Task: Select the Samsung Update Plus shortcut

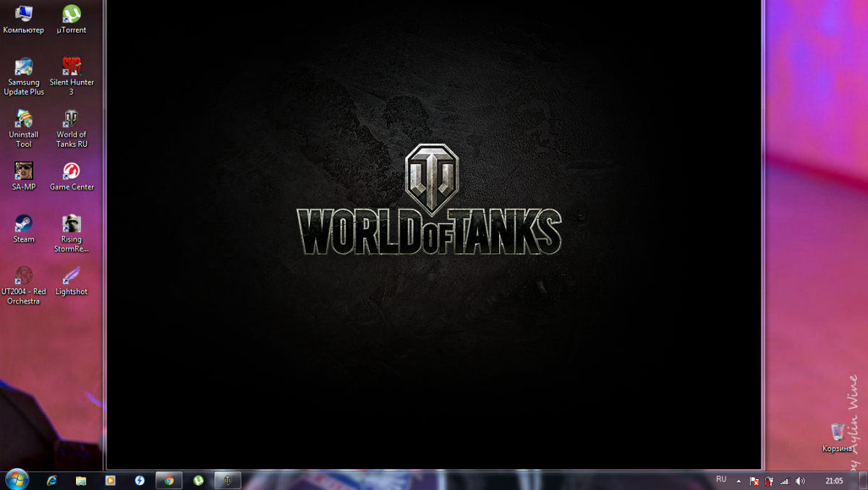Action: pos(23,77)
